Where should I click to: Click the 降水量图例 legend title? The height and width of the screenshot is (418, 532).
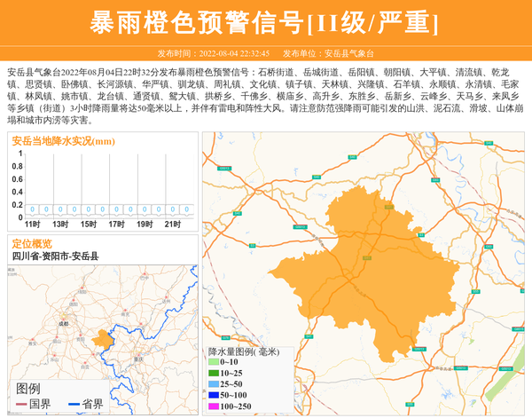click(243, 351)
